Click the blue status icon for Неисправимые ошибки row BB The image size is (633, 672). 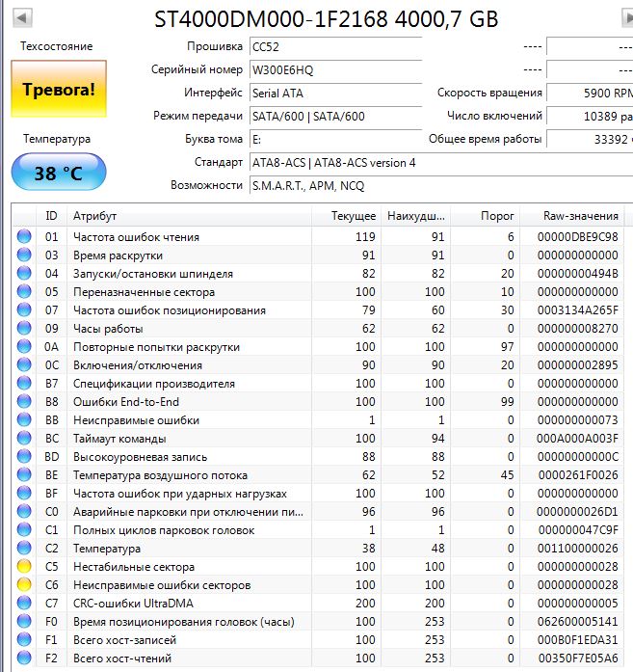click(x=24, y=420)
